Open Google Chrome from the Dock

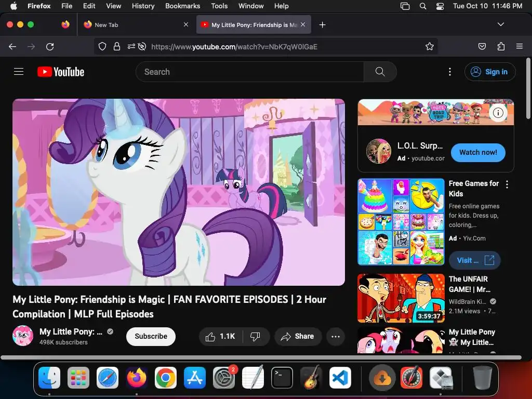click(x=166, y=378)
